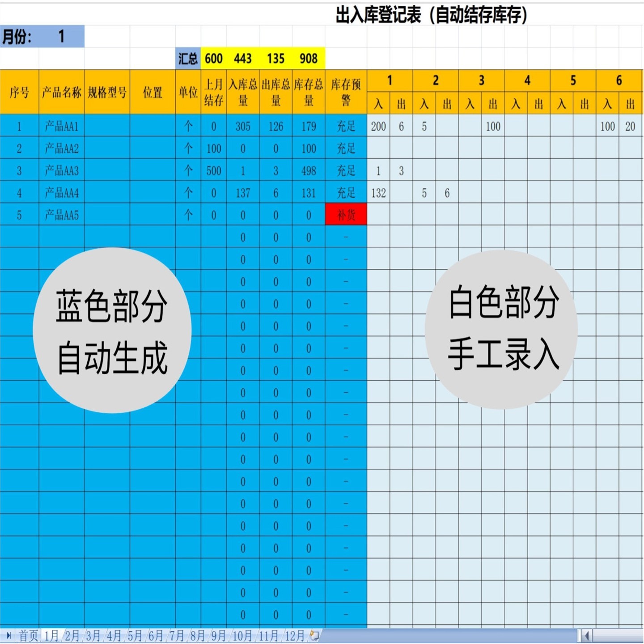The image size is (644, 644).
Task: Go to the 10月 sheet tab
Action: click(242, 636)
